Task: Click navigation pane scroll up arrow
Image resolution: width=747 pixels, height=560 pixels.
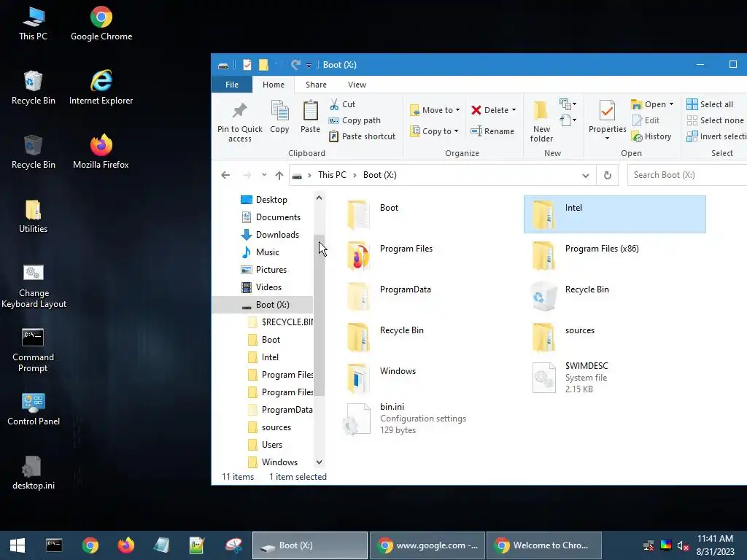Action: pos(320,198)
